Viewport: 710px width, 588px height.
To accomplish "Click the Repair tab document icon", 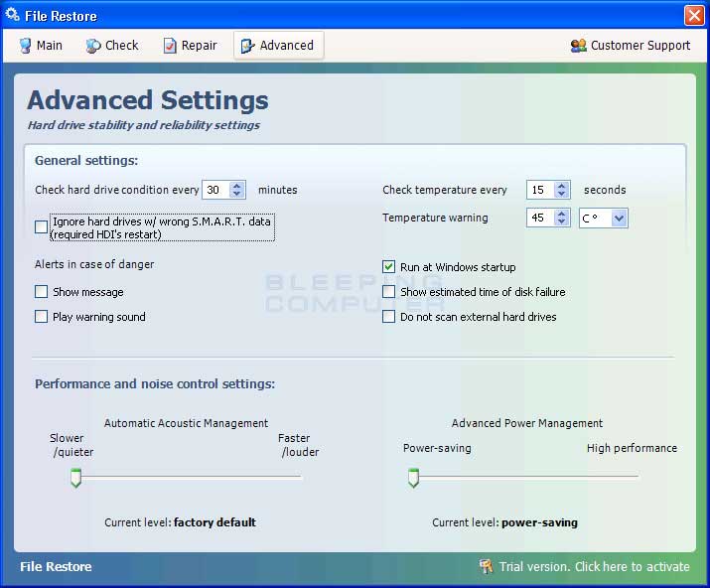I will click(x=170, y=46).
